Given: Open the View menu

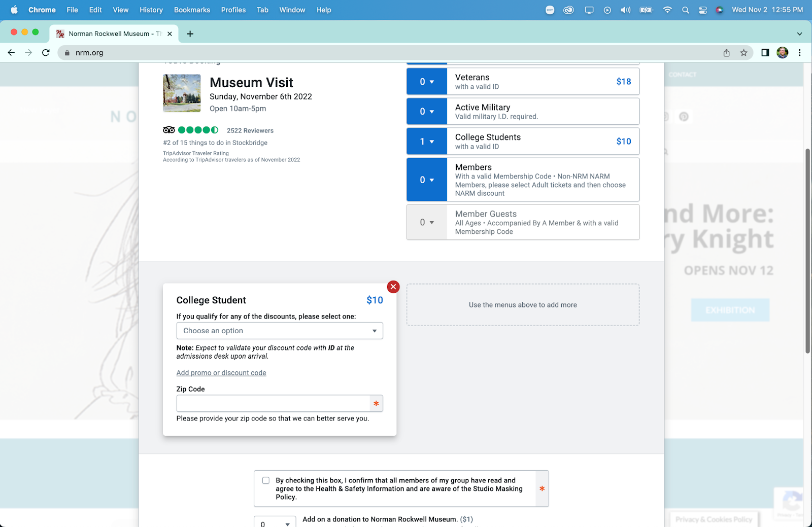Looking at the screenshot, I should pos(121,10).
